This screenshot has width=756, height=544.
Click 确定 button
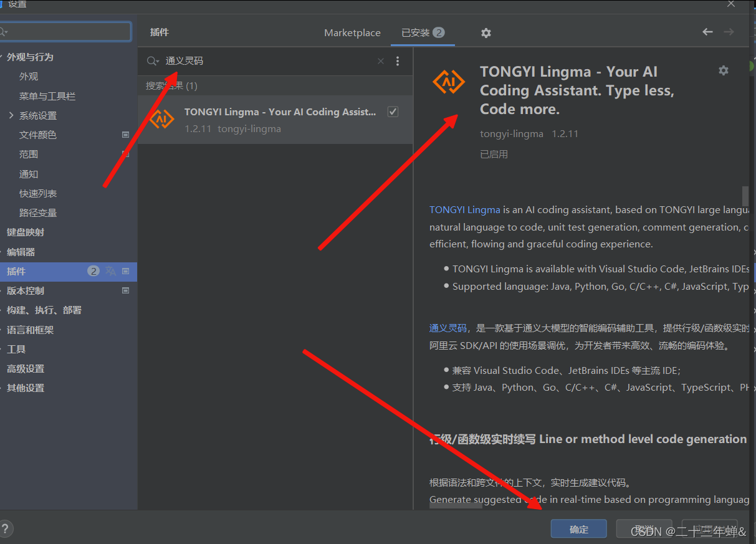tap(578, 529)
